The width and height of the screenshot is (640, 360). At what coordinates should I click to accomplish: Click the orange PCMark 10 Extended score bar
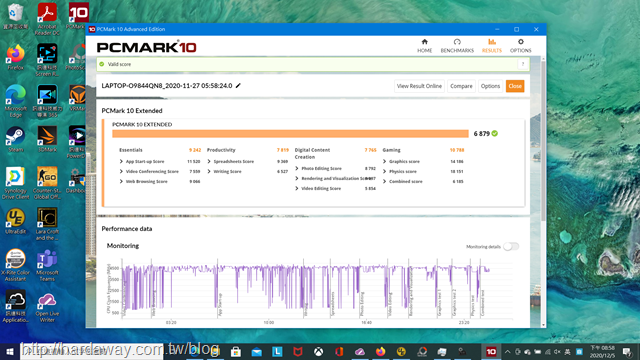click(x=290, y=134)
